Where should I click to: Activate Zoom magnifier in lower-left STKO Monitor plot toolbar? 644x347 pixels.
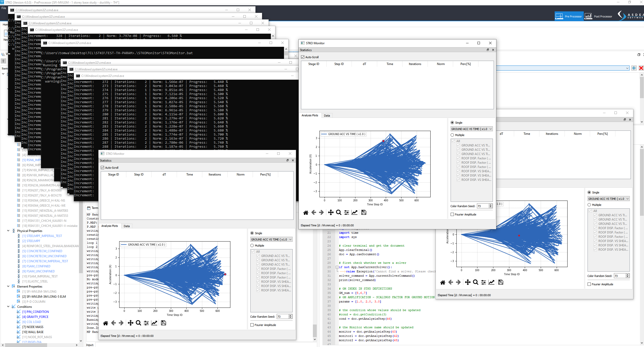pos(138,323)
